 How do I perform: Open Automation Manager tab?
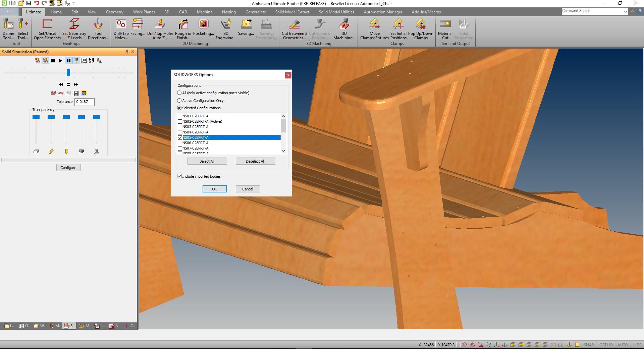(383, 12)
